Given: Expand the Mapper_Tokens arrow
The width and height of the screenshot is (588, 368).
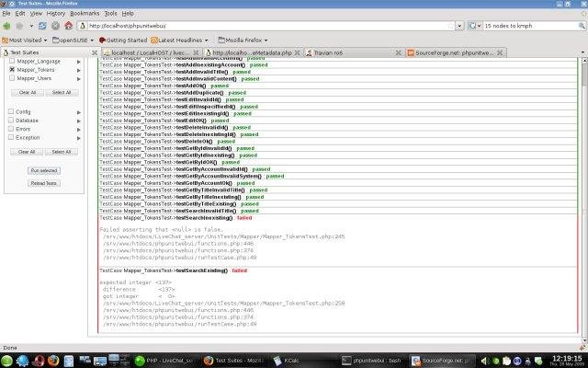Looking at the screenshot, I should tap(79, 70).
